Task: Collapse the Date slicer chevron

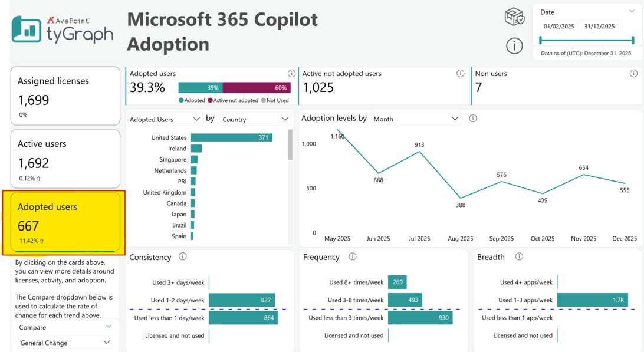Action: tap(632, 12)
